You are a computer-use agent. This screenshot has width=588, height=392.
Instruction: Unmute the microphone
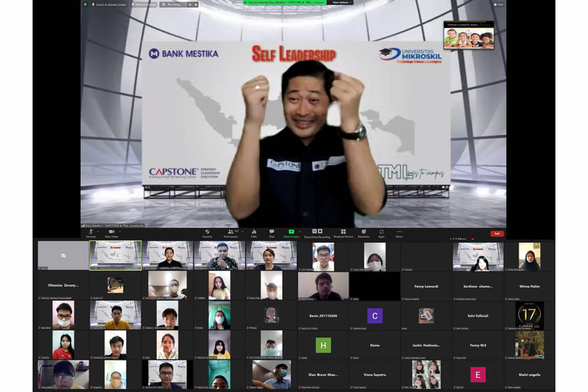tap(91, 234)
